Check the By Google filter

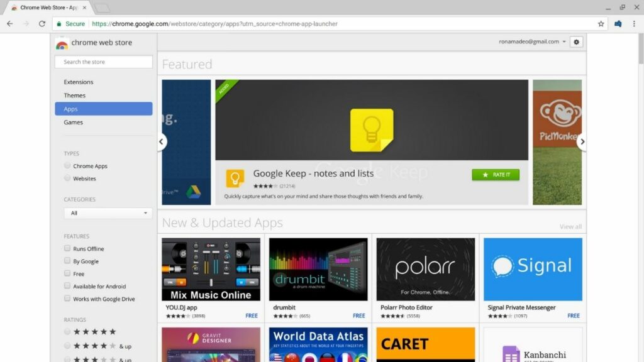coord(67,261)
